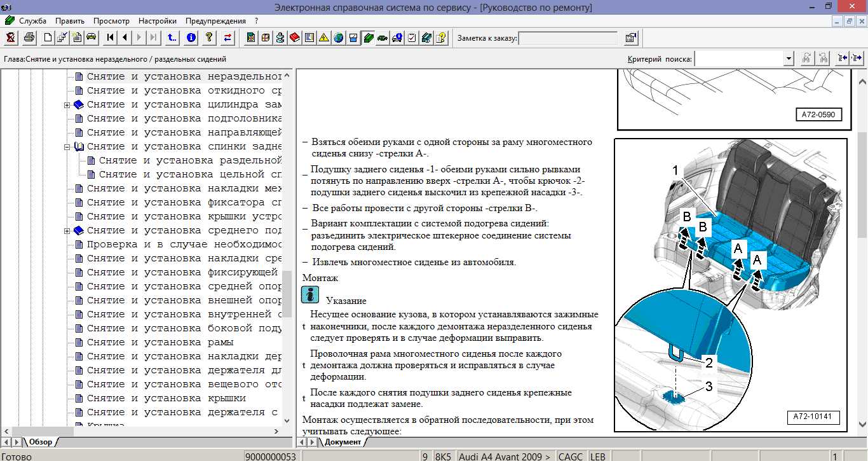Screen dimensions: 868x461
Task: Click the blank page icon
Action: (48, 38)
